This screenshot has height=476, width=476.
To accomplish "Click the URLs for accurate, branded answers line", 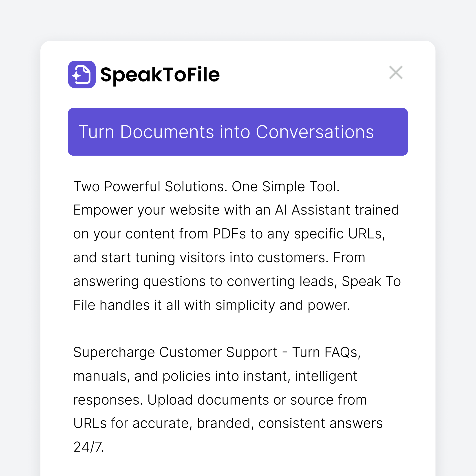I will point(228,423).
